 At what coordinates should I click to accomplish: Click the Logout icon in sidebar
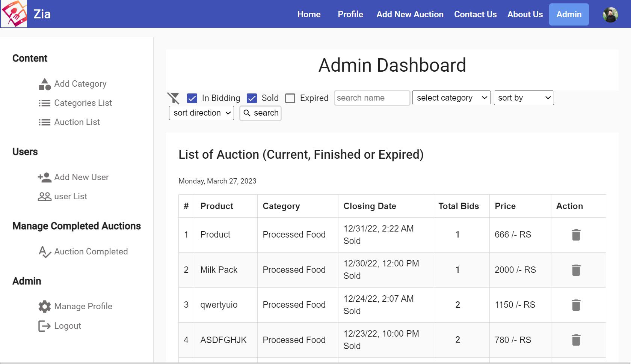[x=44, y=326]
